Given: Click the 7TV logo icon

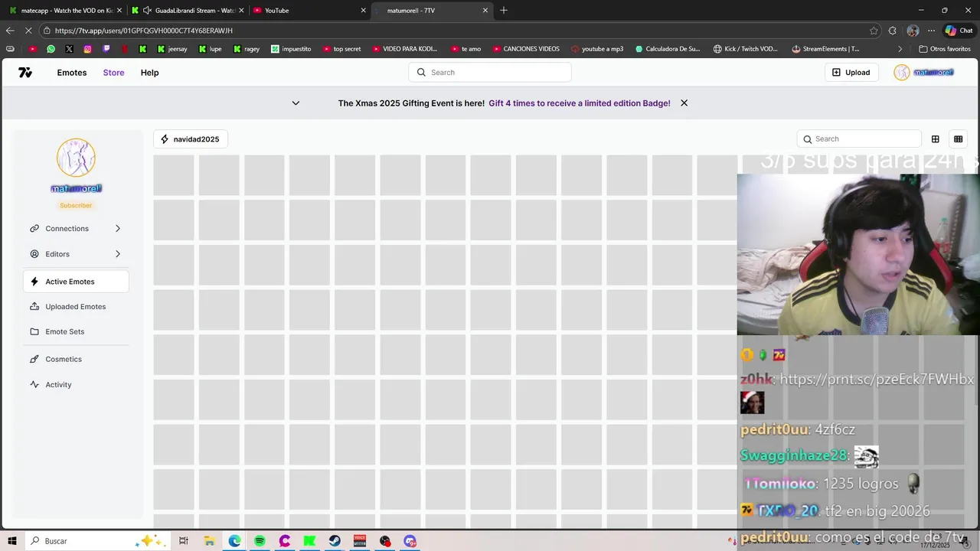Looking at the screenshot, I should point(25,73).
